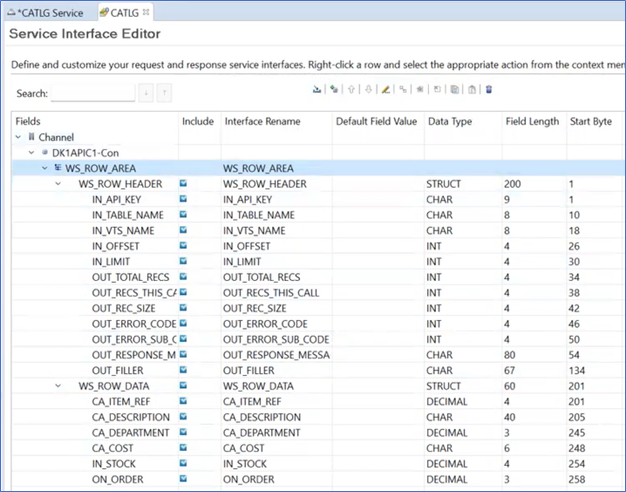The width and height of the screenshot is (626, 492).
Task: Click the Default Field Value column header
Action: pyautogui.click(x=378, y=121)
